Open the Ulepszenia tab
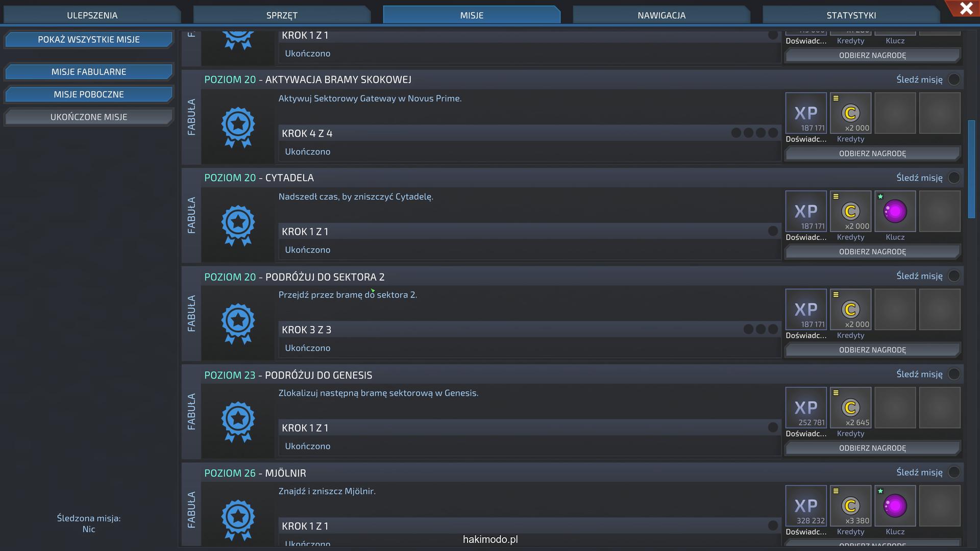Viewport: 980px width, 551px height. [x=92, y=15]
